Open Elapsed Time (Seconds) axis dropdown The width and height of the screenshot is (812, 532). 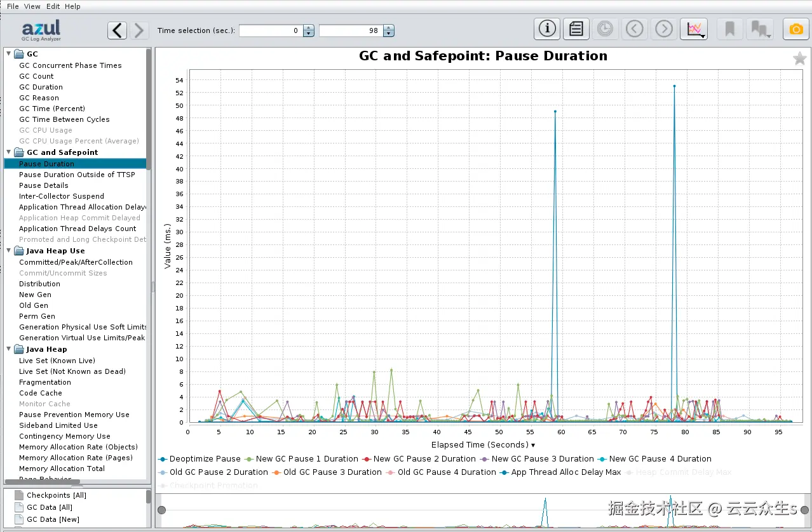tap(483, 445)
